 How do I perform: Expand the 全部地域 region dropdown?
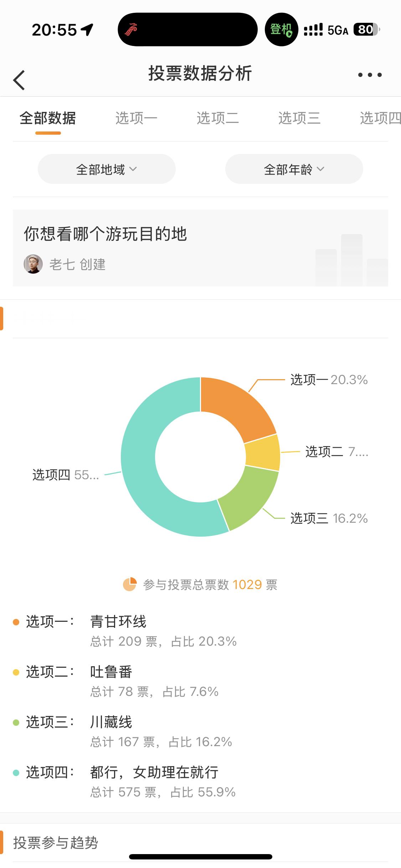(107, 169)
